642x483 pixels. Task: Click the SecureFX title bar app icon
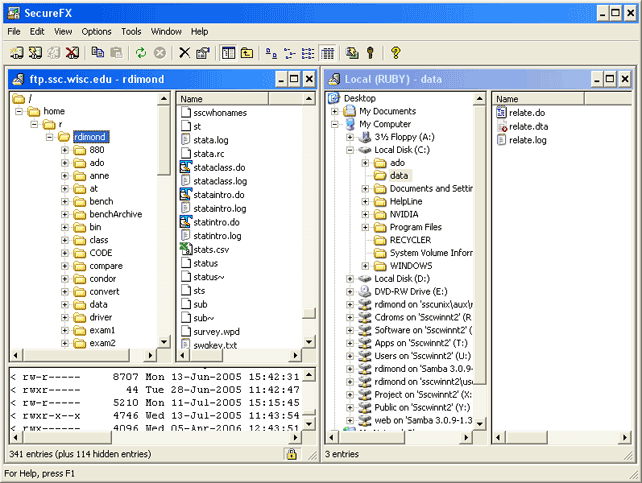click(x=14, y=13)
